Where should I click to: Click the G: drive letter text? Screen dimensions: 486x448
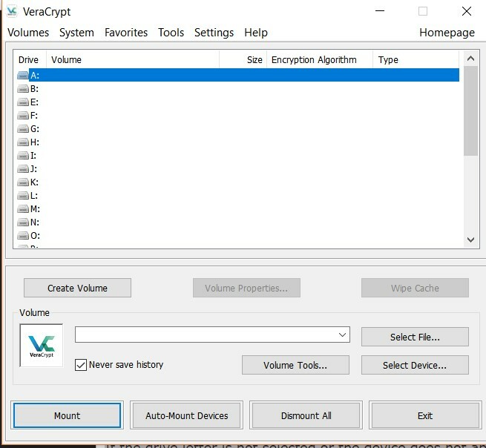tap(35, 129)
